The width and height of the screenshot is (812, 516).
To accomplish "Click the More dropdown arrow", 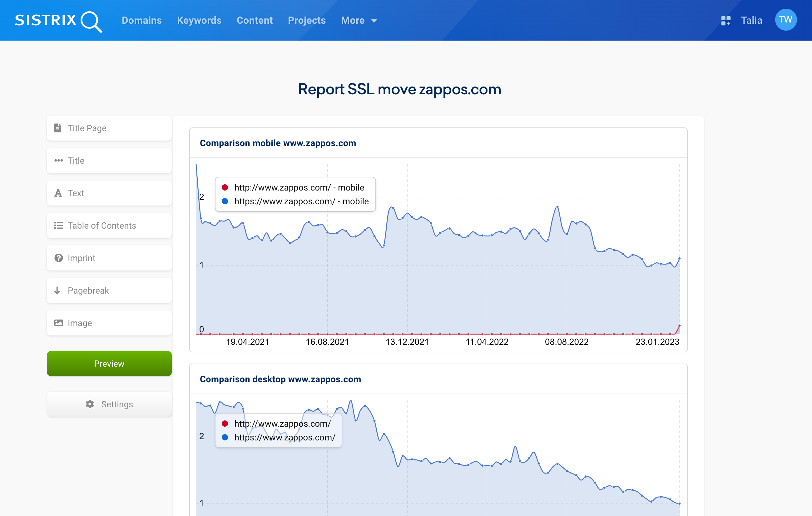I will [x=374, y=21].
